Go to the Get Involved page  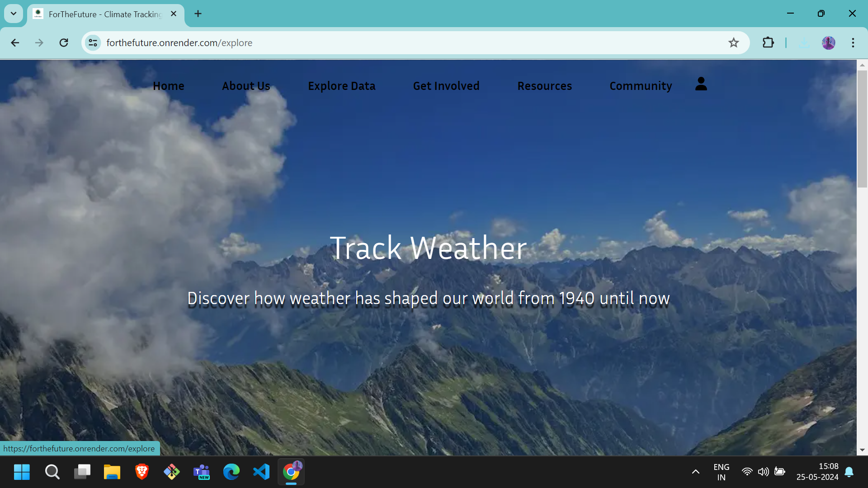(446, 86)
